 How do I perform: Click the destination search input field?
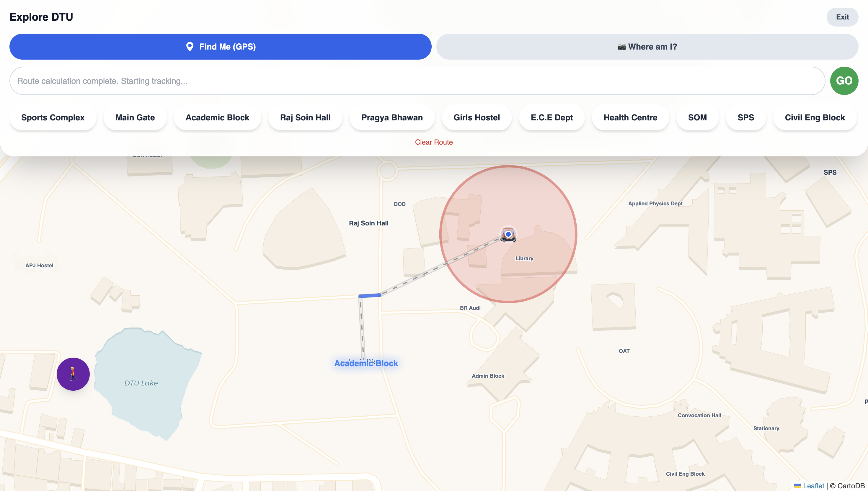pos(417,81)
